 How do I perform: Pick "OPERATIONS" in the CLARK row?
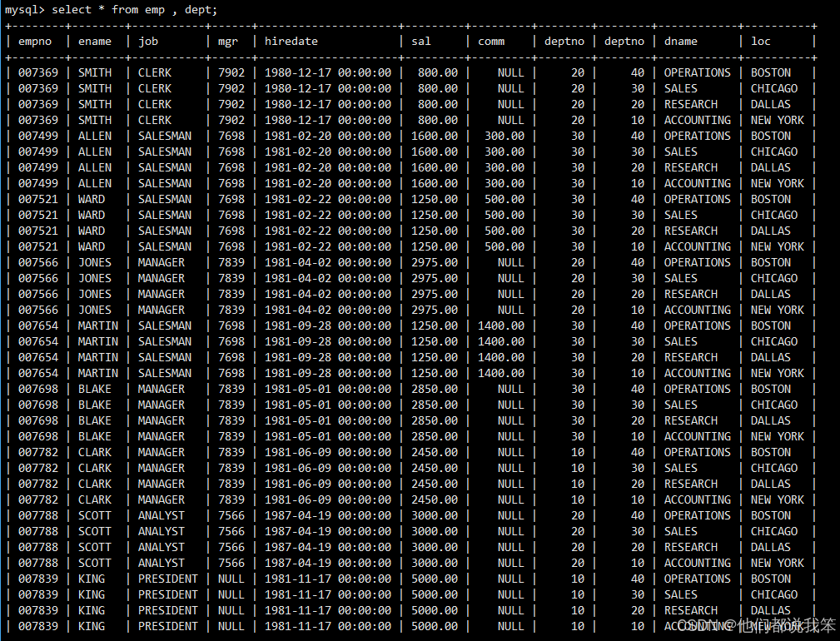[698, 452]
